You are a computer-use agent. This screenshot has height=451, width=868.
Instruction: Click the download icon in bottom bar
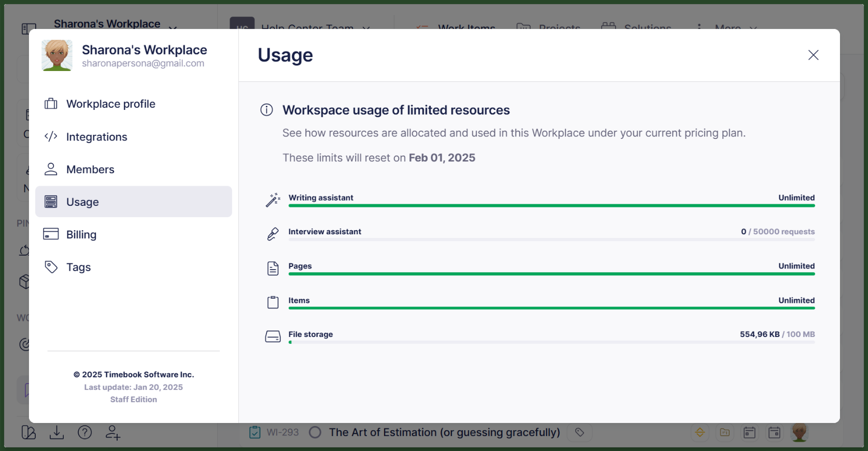(x=56, y=432)
